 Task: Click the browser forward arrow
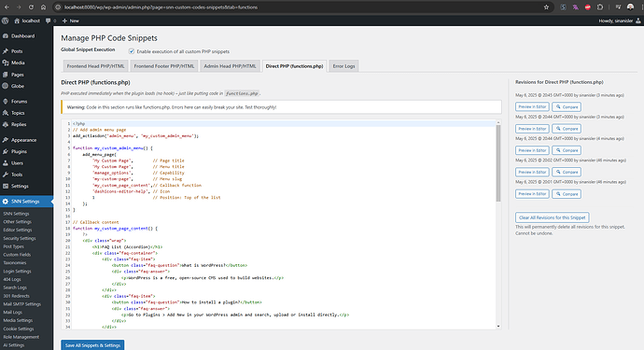(x=19, y=7)
